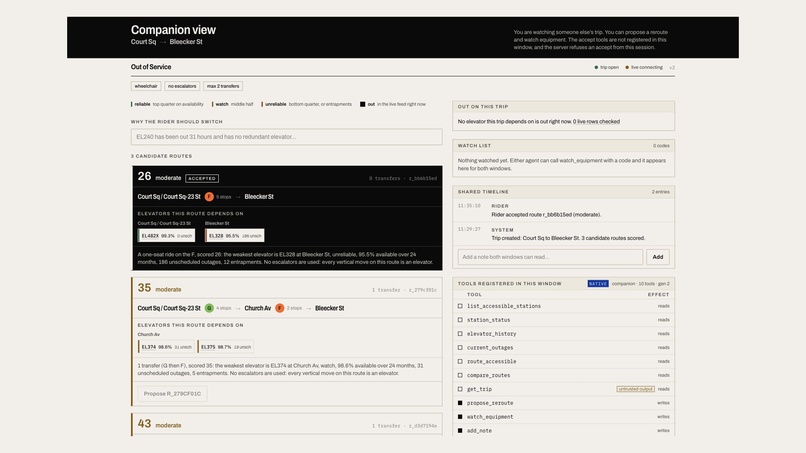
Task: Select the route card scored 43
Action: pos(287,425)
